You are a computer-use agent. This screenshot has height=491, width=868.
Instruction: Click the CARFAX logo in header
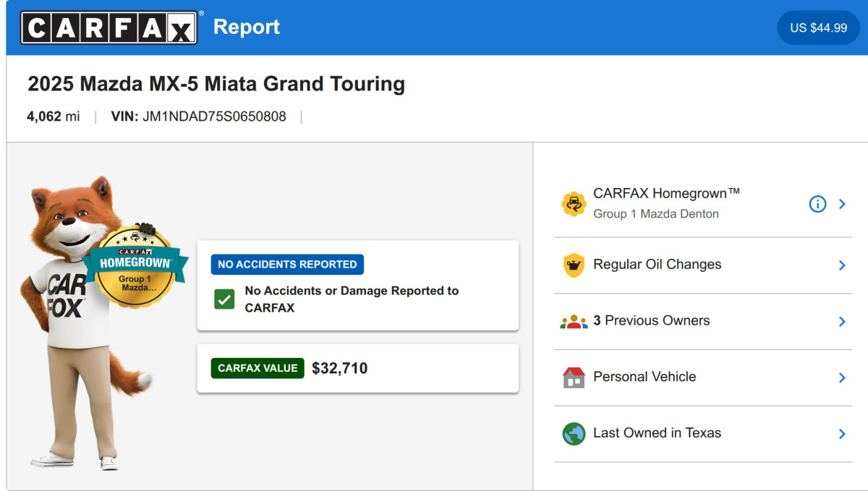click(109, 27)
